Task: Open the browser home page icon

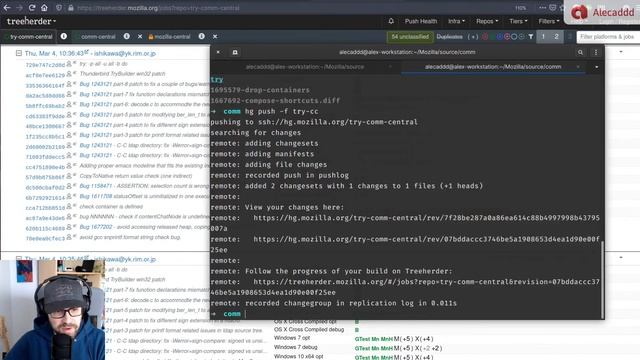Action: tap(44, 8)
